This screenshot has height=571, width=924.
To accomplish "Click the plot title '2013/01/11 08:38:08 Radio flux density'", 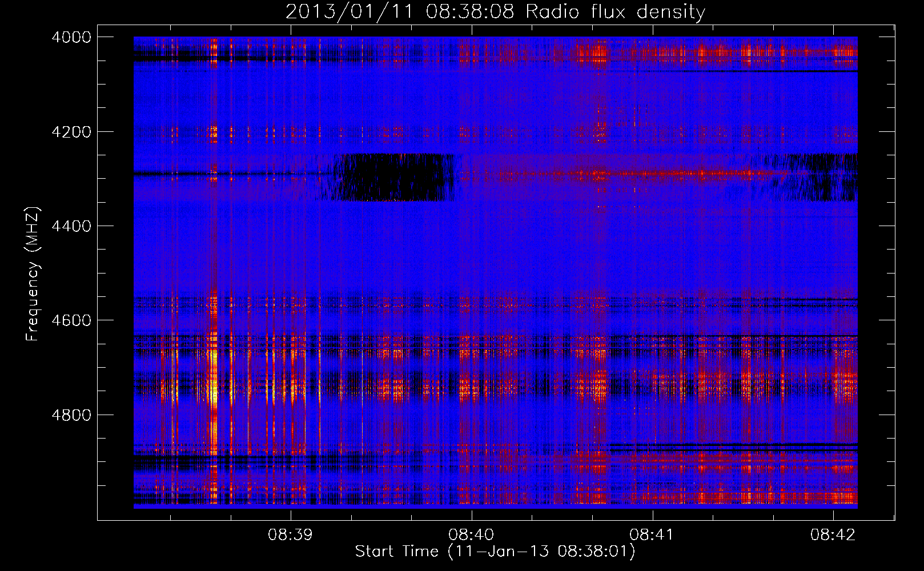I will point(495,11).
